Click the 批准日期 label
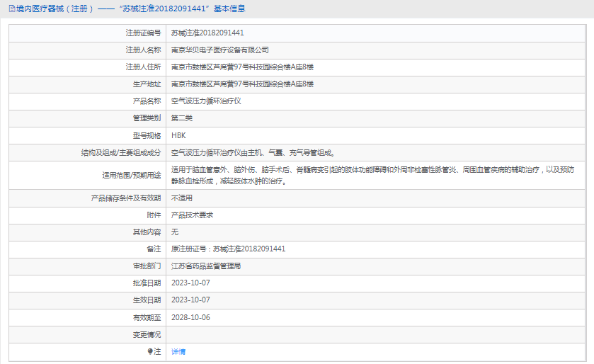This screenshot has height=364, width=594. point(147,283)
